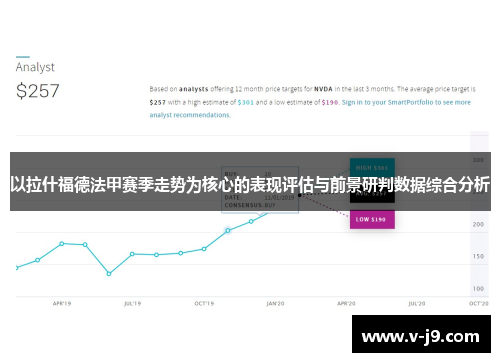The width and height of the screenshot is (500, 362).
Task: Select the lowest data point on the line chart
Action: [109, 274]
